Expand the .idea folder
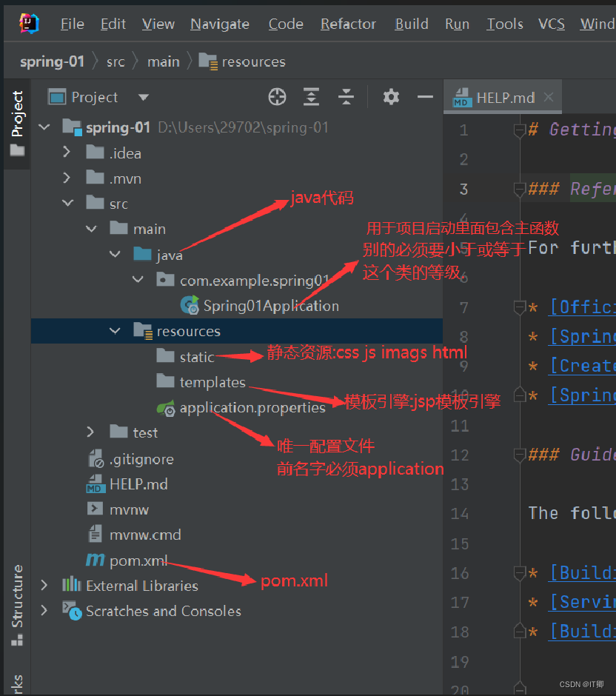The width and height of the screenshot is (616, 696). [67, 153]
